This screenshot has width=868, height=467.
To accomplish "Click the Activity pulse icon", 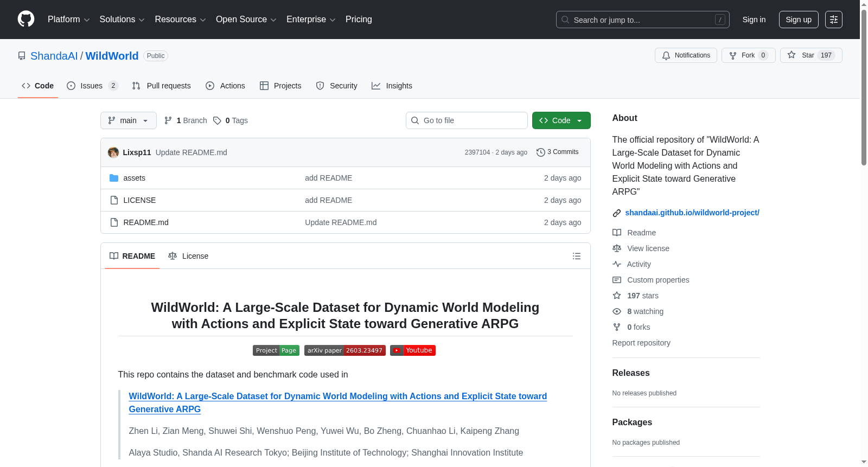I will point(617,264).
